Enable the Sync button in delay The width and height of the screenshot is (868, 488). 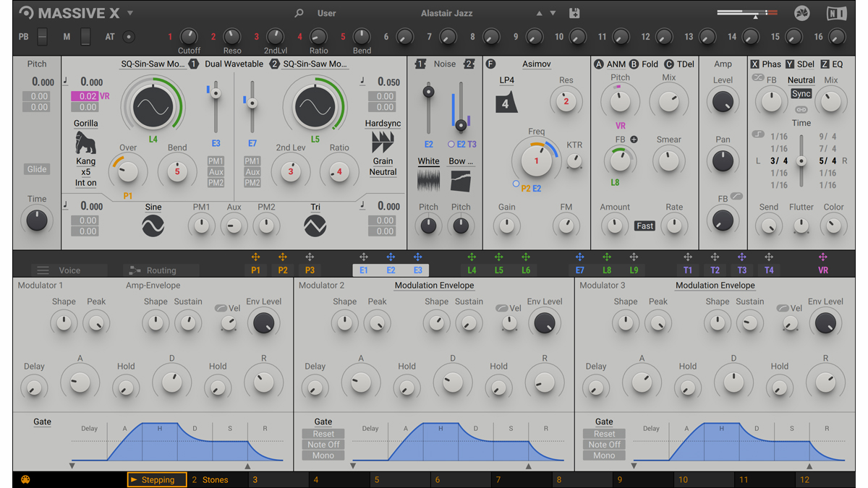(x=801, y=94)
